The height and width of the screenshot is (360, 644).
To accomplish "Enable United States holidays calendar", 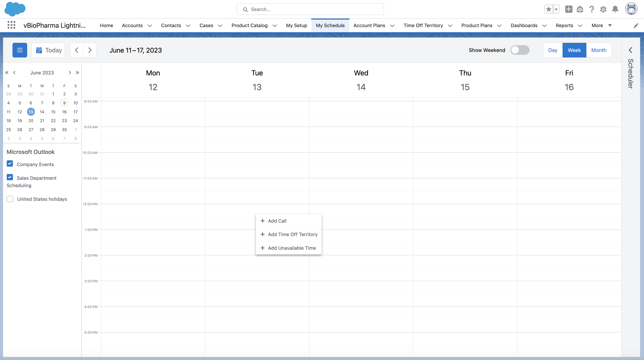I will pos(10,199).
